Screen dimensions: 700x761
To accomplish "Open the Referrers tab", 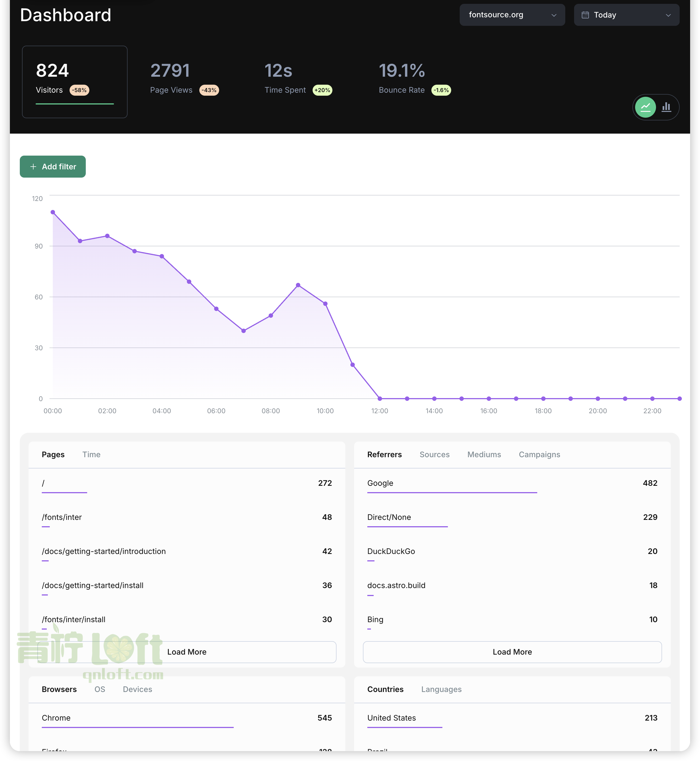I will (x=384, y=454).
